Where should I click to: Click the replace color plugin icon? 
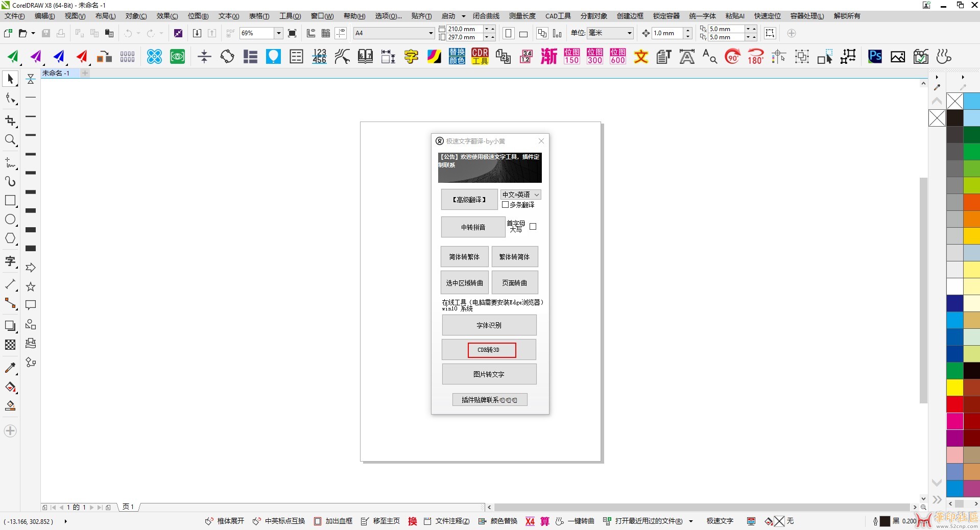coord(457,56)
